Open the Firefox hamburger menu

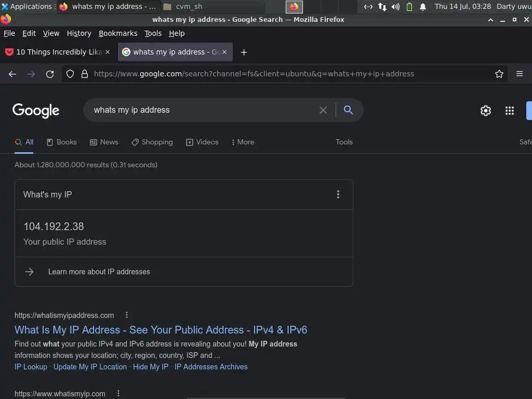(520, 74)
